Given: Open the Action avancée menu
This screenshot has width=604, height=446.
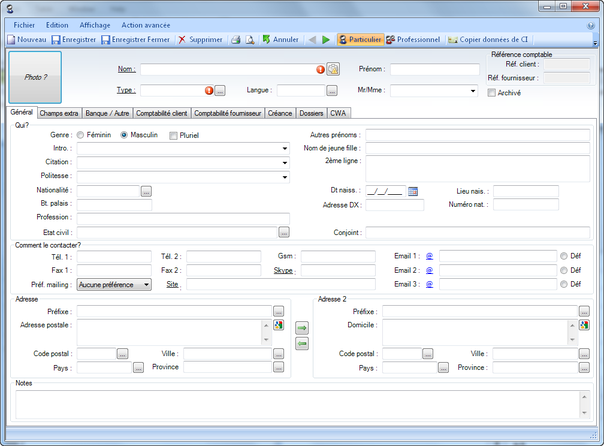Looking at the screenshot, I should click(145, 24).
